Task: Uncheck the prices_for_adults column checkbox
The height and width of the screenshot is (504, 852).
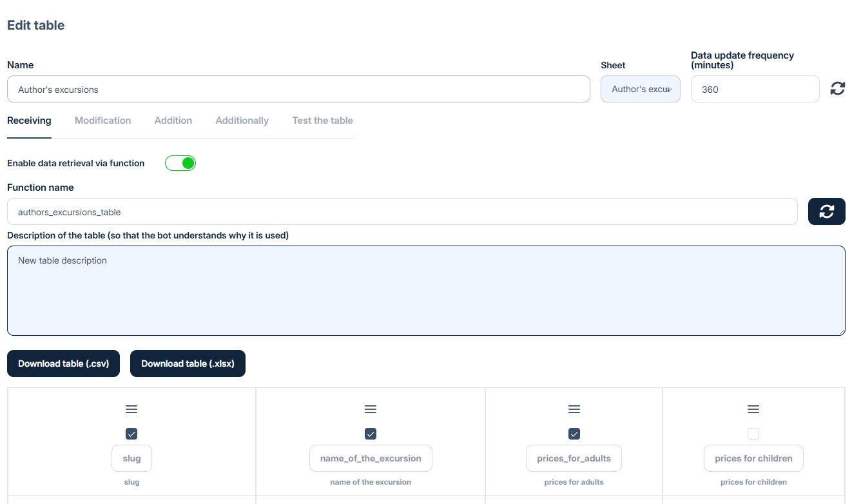Action: [x=574, y=434]
